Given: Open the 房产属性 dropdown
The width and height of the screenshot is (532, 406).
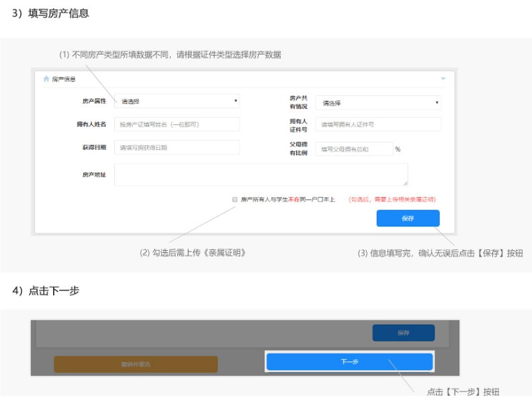Looking at the screenshot, I should pyautogui.click(x=177, y=101).
